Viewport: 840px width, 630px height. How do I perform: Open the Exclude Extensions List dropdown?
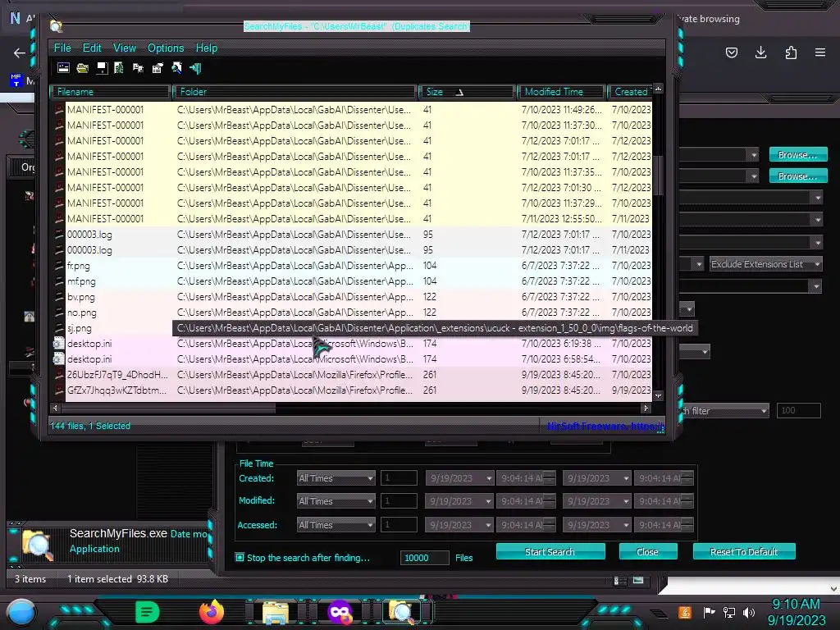coord(765,264)
